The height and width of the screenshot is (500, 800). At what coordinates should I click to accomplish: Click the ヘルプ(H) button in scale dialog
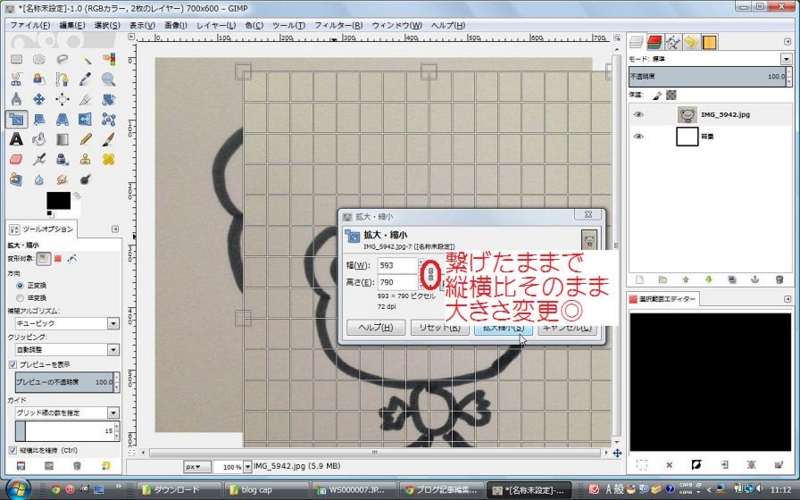pyautogui.click(x=376, y=327)
